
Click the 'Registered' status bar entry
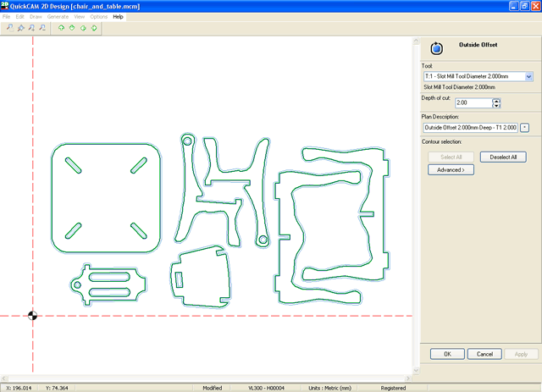click(393, 388)
